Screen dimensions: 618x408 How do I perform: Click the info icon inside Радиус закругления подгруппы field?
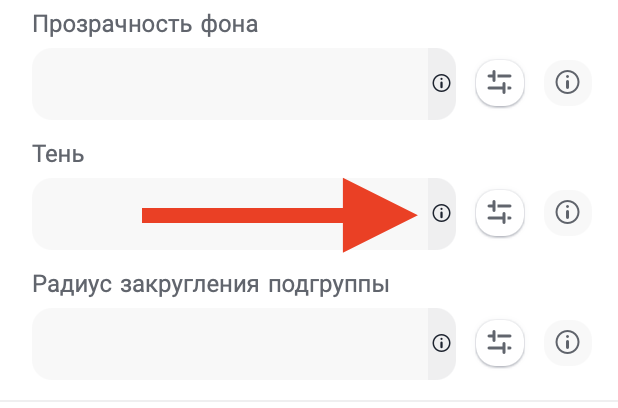click(x=441, y=343)
